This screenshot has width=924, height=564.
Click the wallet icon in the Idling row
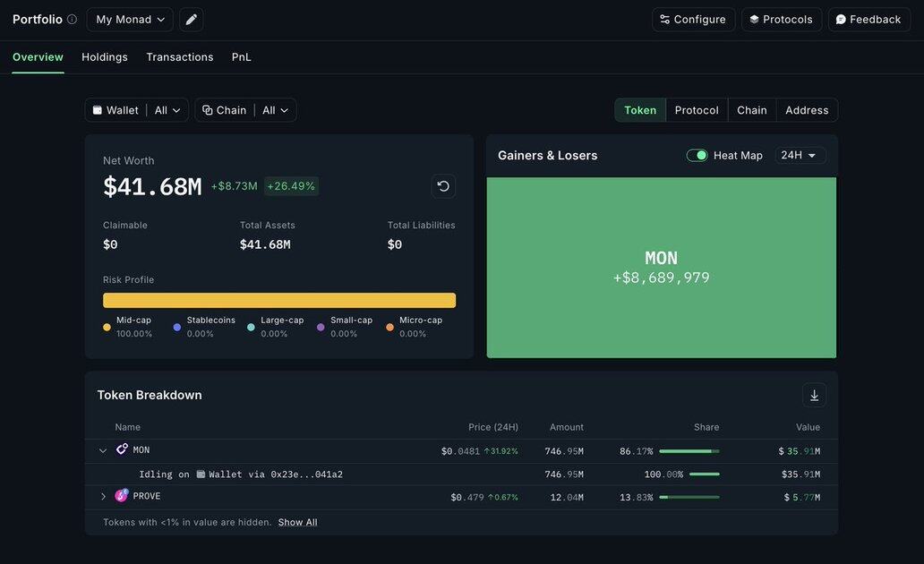201,474
